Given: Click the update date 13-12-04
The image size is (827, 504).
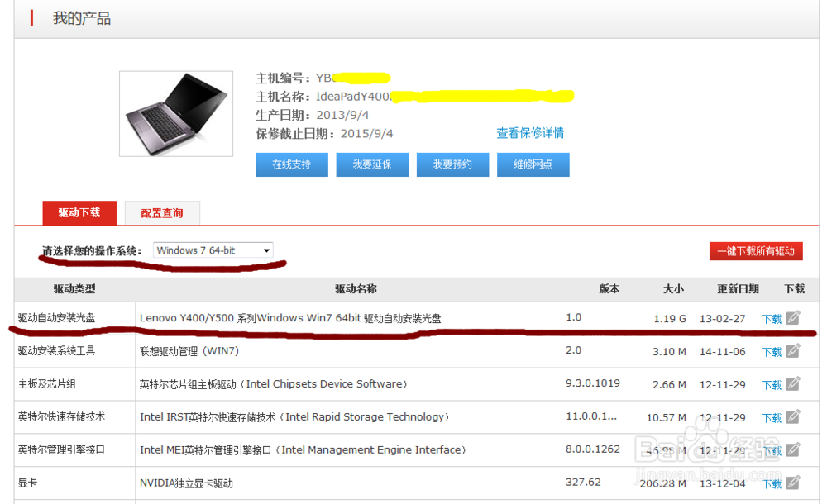Looking at the screenshot, I should pyautogui.click(x=723, y=483).
